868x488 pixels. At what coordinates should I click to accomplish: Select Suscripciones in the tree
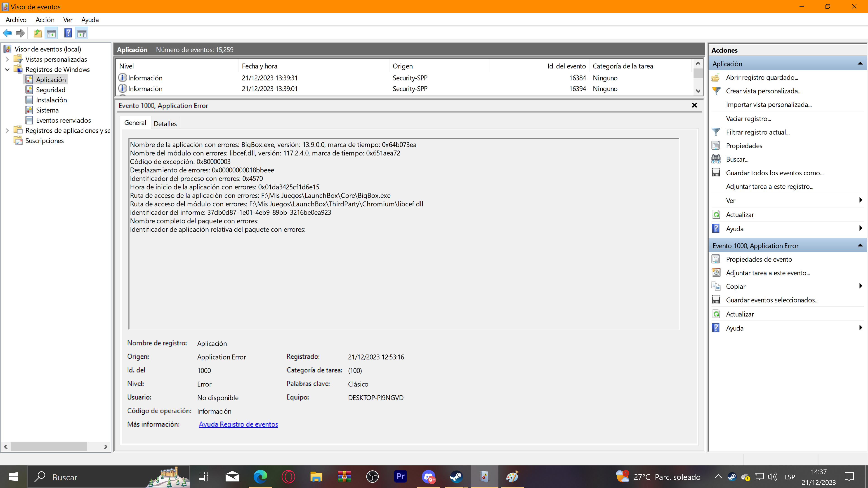tap(45, 141)
